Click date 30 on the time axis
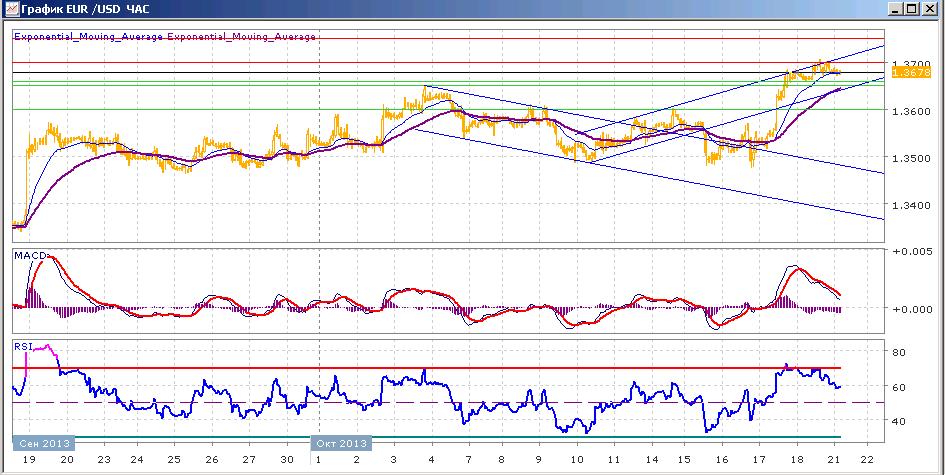This screenshot has width=945, height=475. (x=287, y=459)
